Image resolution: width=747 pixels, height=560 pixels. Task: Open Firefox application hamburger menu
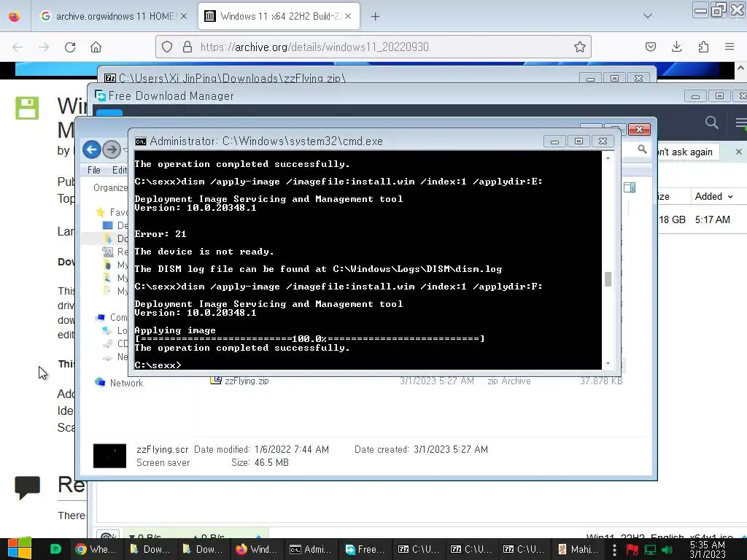coord(729,47)
